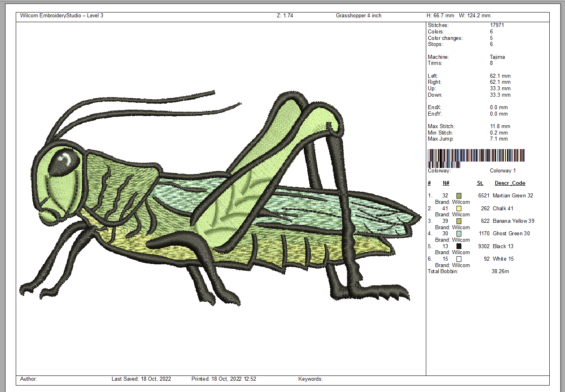
Task: Click the 'Descr_Code' column header
Action: 510,183
